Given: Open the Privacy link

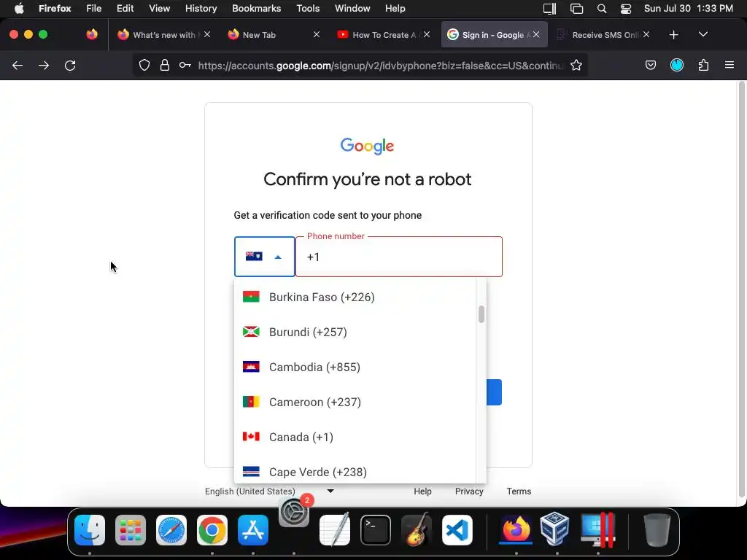Looking at the screenshot, I should 469,491.
